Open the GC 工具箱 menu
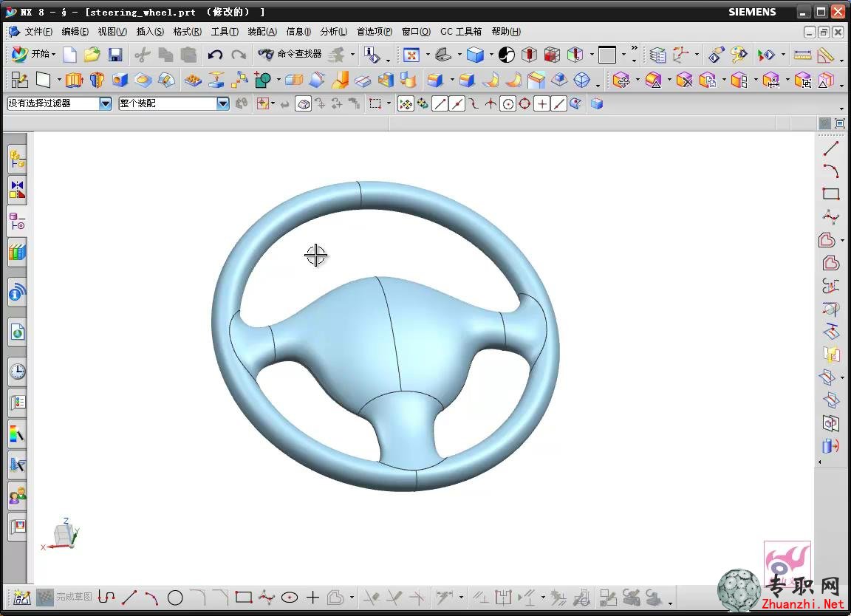 coord(461,32)
